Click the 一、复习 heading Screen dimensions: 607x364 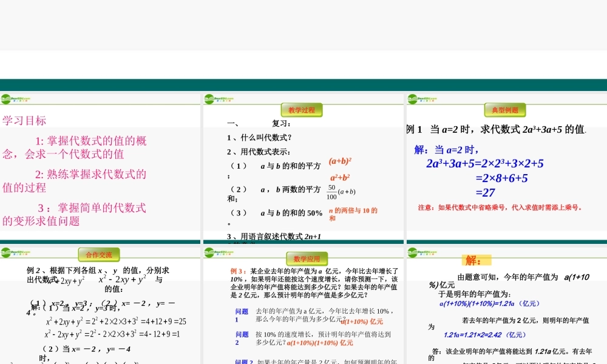[259, 123]
